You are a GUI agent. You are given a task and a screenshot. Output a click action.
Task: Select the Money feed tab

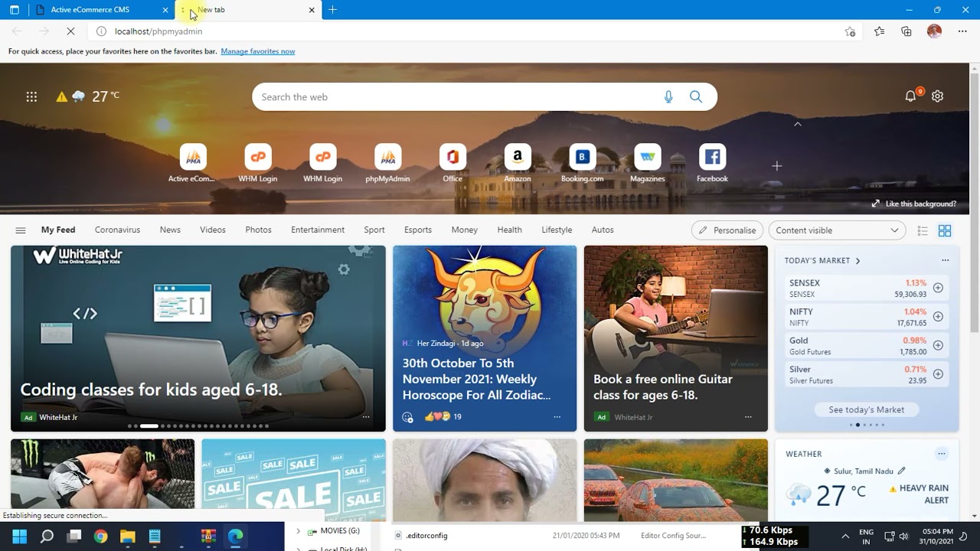point(465,230)
